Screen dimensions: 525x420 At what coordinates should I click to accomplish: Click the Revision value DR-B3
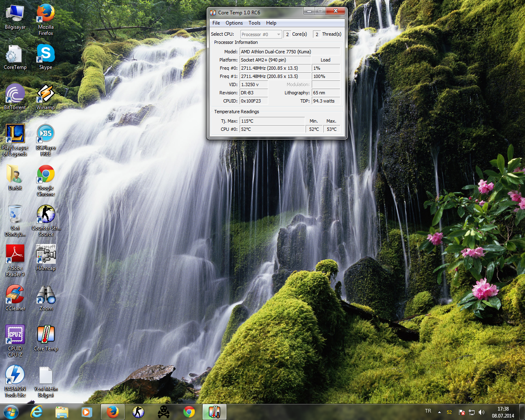[254, 93]
